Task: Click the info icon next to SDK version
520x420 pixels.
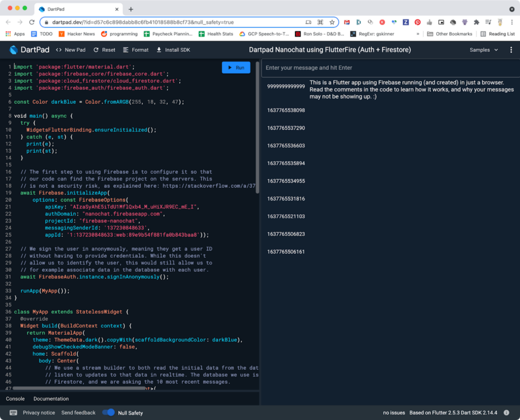Action: coord(506,413)
